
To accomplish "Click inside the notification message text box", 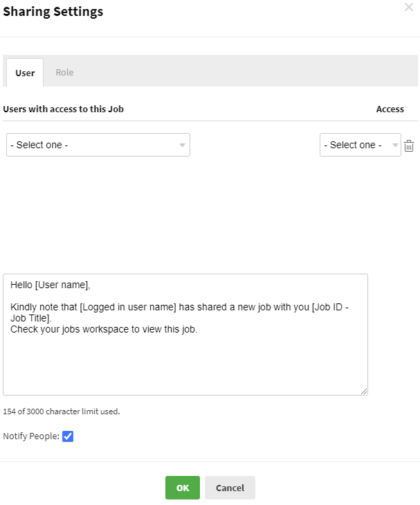I will tap(185, 360).
